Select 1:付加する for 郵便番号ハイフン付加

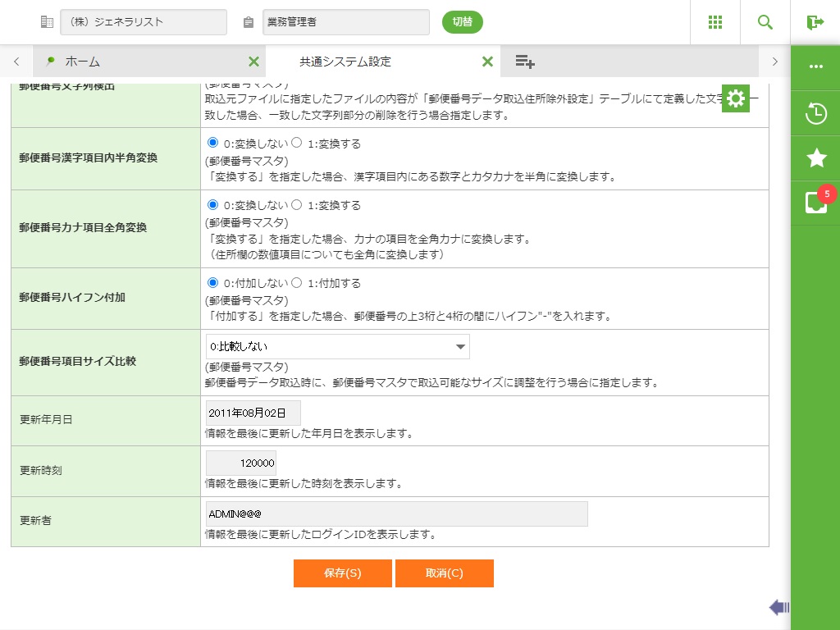pos(297,283)
